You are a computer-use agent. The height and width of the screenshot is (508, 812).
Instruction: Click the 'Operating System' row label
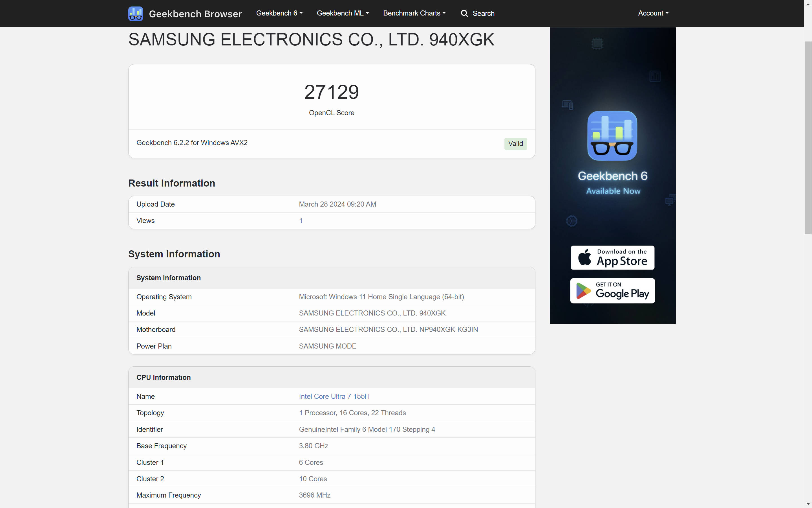[x=164, y=297]
